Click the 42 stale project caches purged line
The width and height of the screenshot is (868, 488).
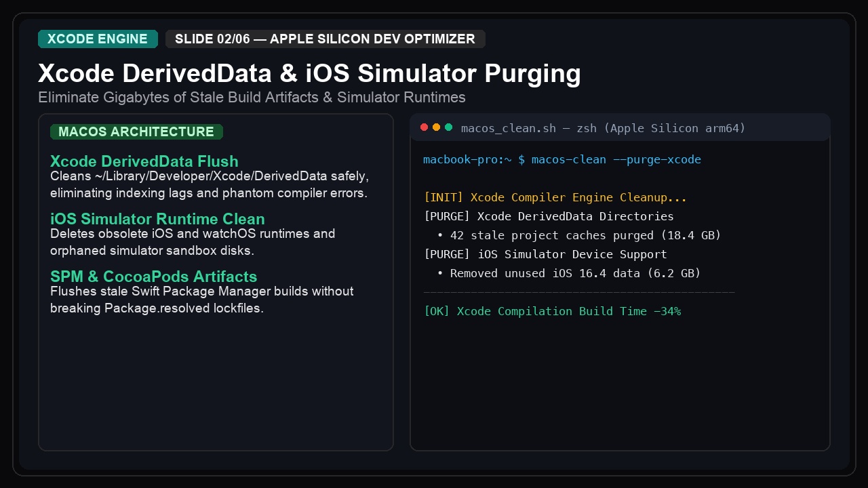coord(579,236)
